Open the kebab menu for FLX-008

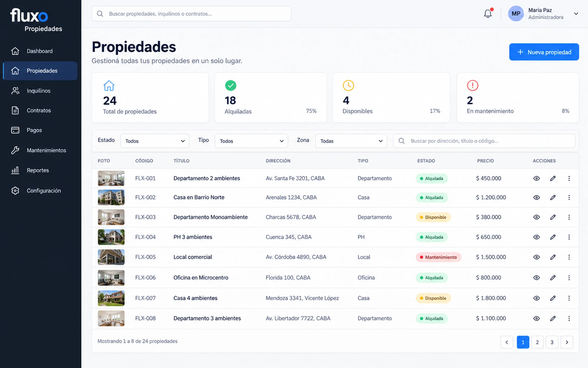click(569, 318)
